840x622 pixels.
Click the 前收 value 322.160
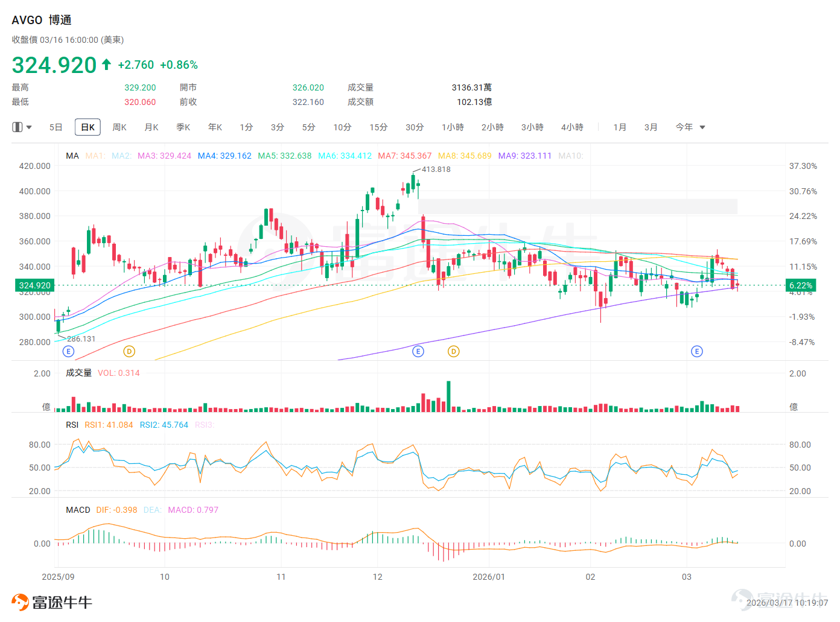308,102
